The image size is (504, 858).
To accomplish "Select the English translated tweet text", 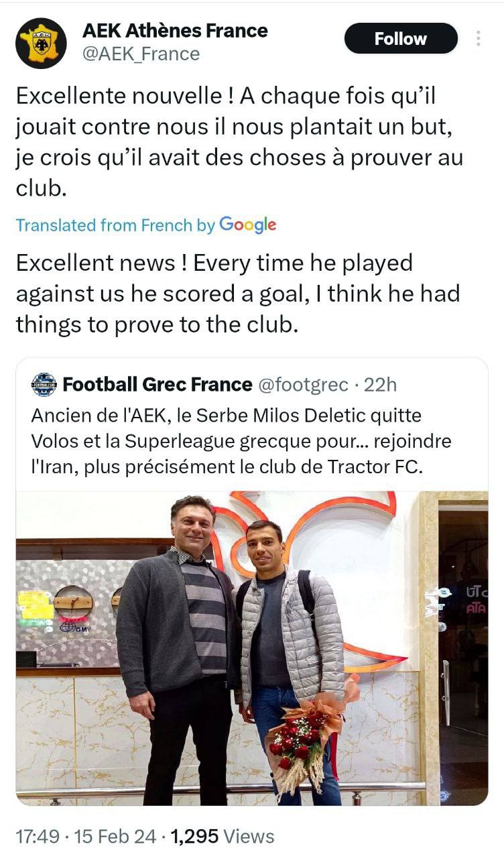I will click(x=237, y=294).
